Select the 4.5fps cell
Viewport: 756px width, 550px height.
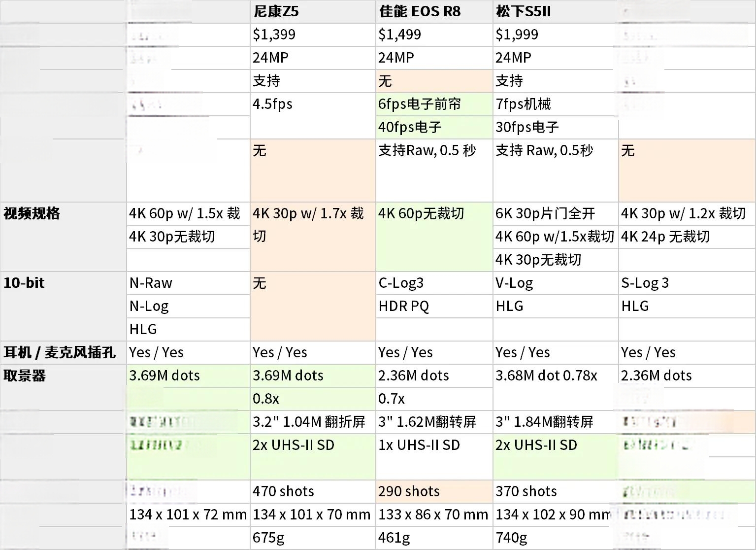click(313, 115)
